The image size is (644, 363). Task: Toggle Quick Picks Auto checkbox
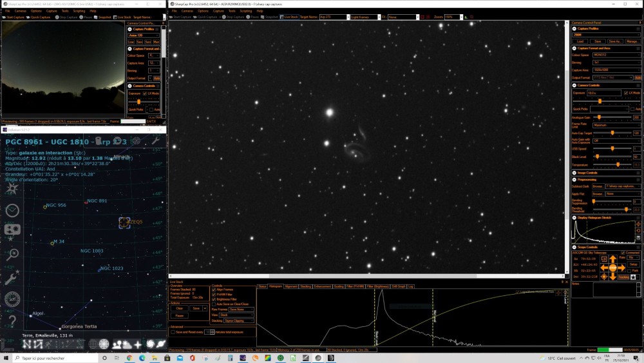(x=632, y=109)
